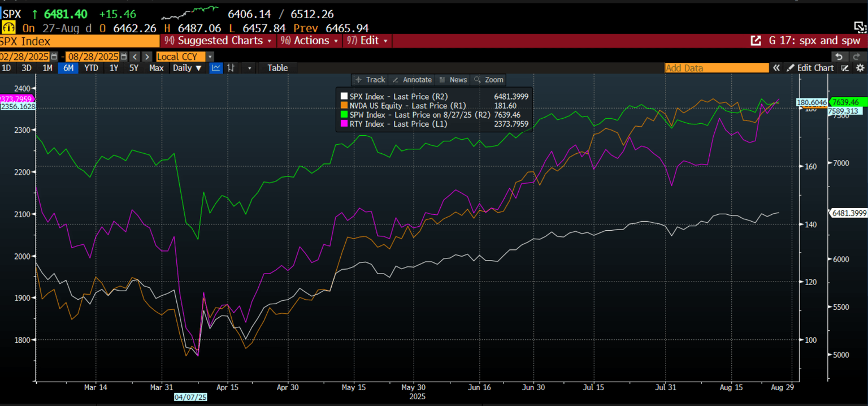Enable the Track crosshair tool

[x=370, y=80]
